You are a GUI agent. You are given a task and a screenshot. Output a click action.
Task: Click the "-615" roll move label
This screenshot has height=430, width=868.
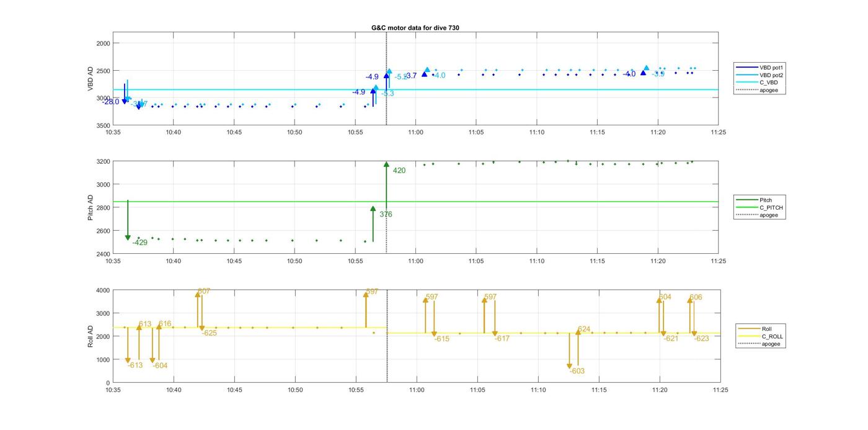(441, 339)
